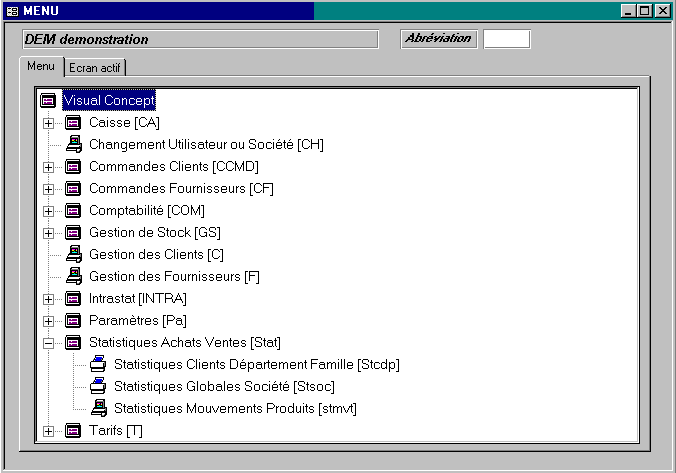676x473 pixels.
Task: Minimize the MENU window
Action: (x=629, y=11)
